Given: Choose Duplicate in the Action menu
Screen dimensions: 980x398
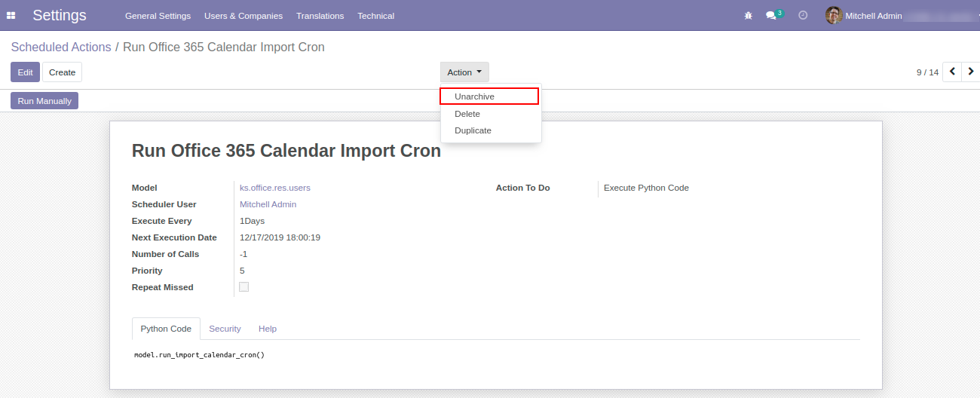Looking at the screenshot, I should [x=473, y=130].
